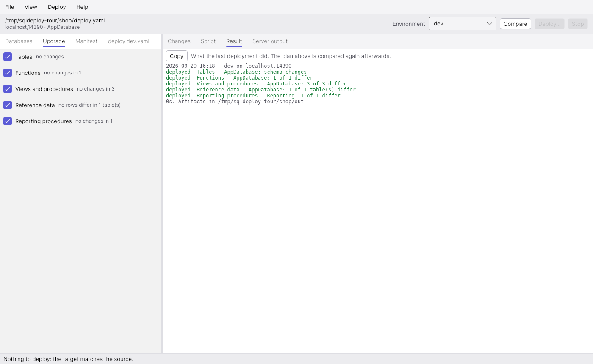593x364 pixels.
Task: Click the log line about Views and procedures: 3 of 3 differ
Action: point(256,84)
